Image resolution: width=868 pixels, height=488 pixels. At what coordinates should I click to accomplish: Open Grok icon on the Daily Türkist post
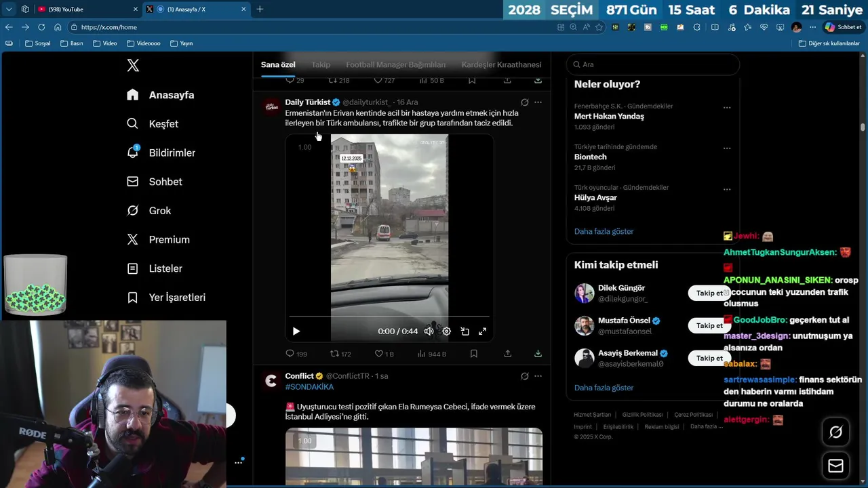(x=524, y=102)
